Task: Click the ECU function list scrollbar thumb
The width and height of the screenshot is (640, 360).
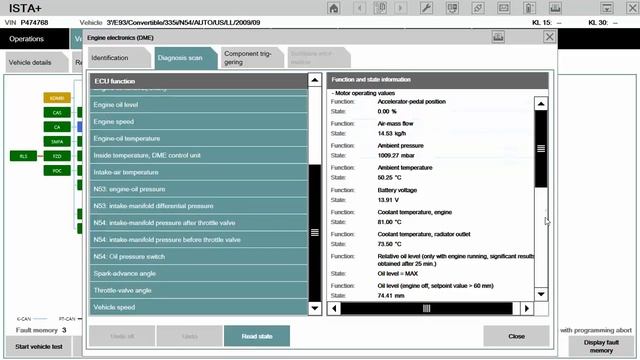Action: [315, 233]
